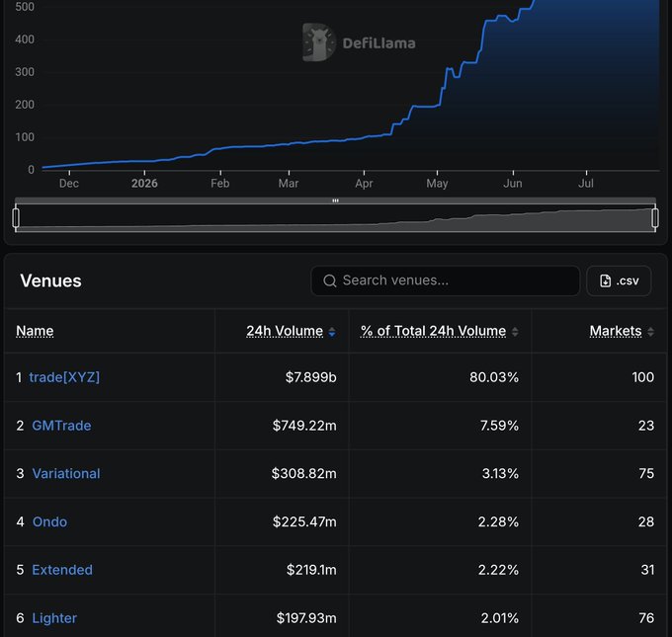Screen dimensions: 672x637
Task: Click the 2.22% share cell
Action: tap(498, 570)
